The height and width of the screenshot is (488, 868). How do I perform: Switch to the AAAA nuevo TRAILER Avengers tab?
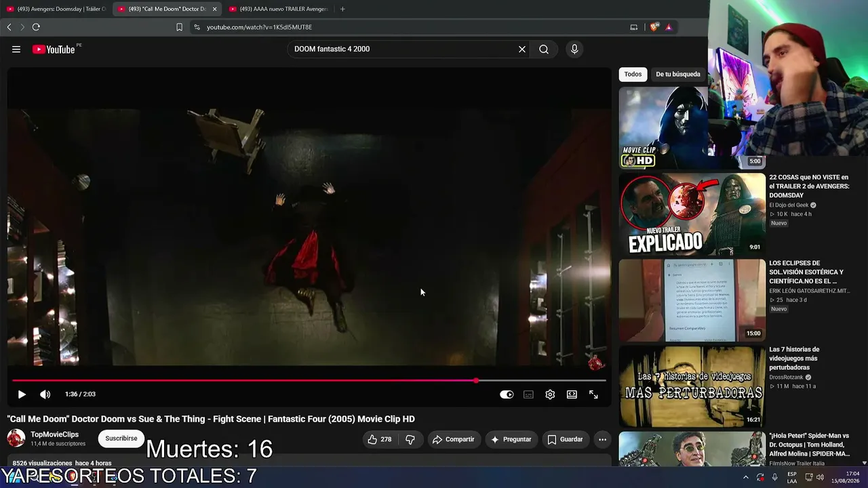pyautogui.click(x=278, y=9)
